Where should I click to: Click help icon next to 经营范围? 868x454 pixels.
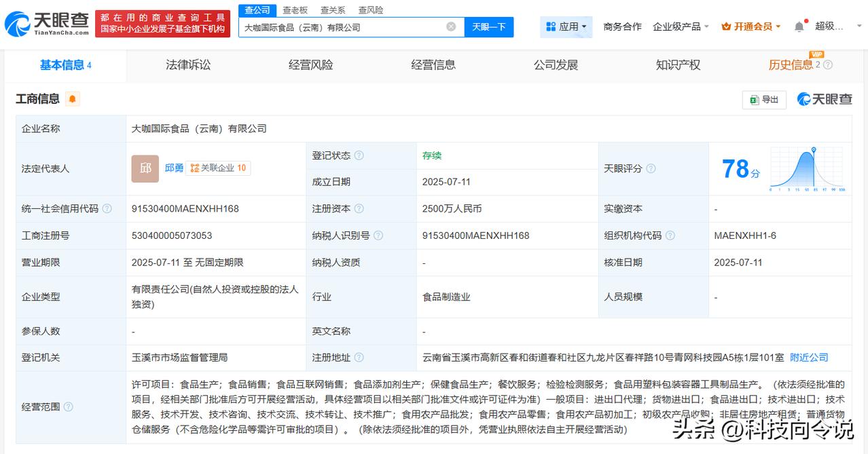68,407
